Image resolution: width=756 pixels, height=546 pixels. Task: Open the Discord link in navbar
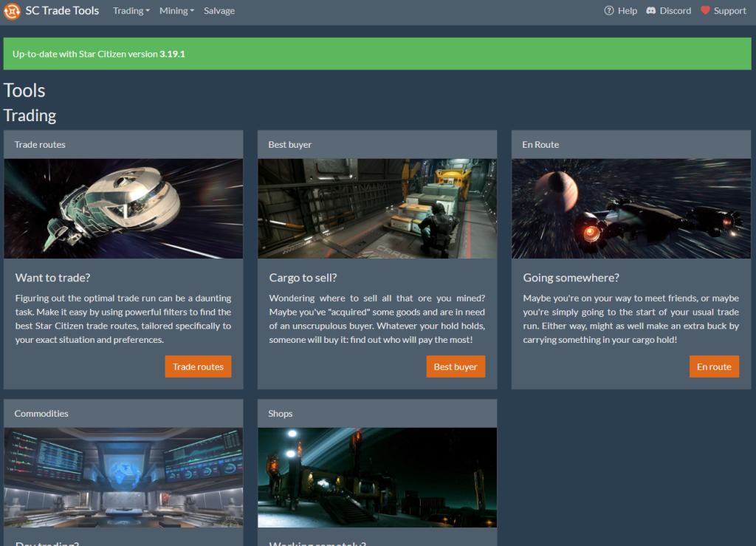[x=675, y=11]
